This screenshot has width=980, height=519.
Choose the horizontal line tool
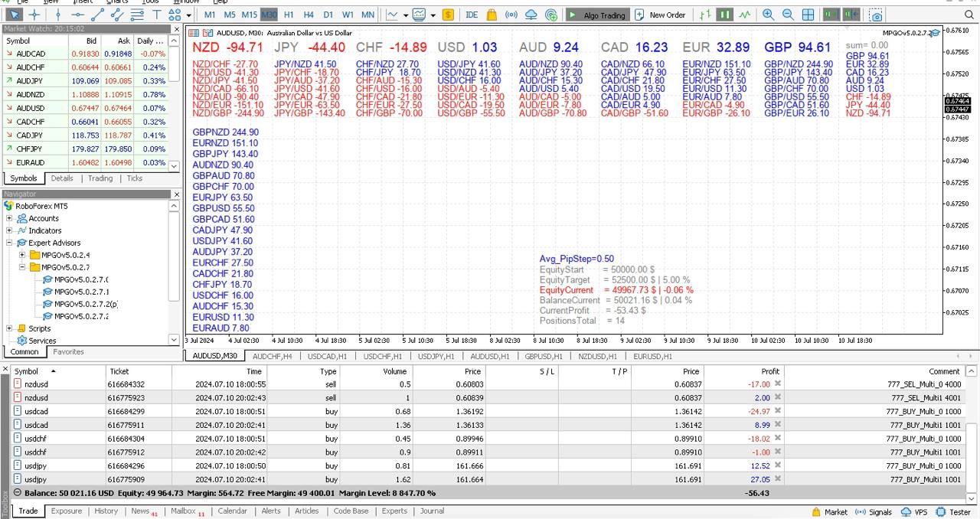[78, 15]
